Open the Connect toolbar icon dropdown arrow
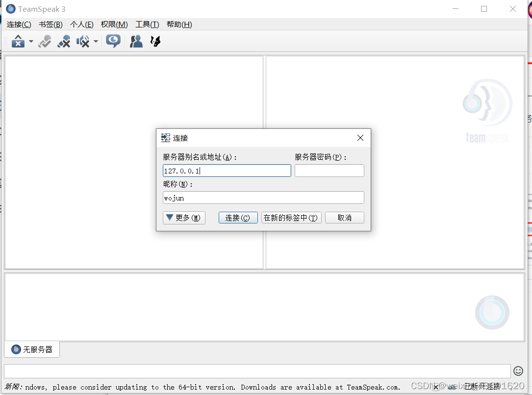The image size is (532, 395). click(31, 41)
